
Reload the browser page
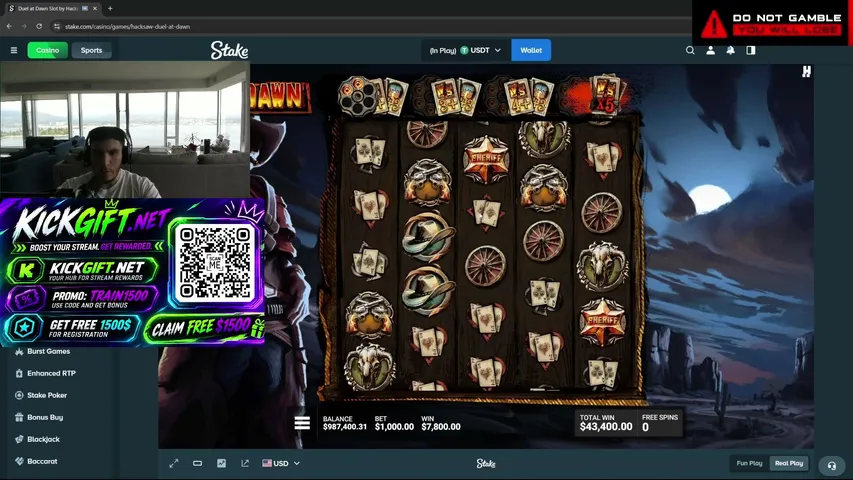pyautogui.click(x=39, y=26)
